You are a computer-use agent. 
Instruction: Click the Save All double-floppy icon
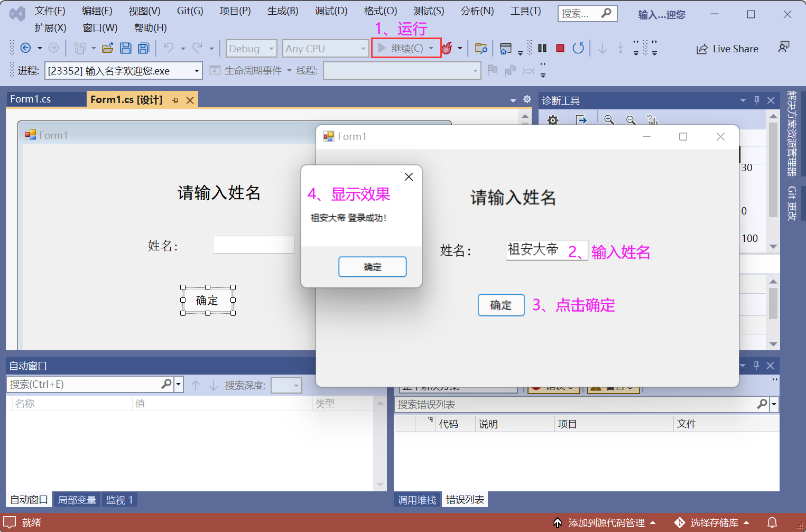click(143, 48)
